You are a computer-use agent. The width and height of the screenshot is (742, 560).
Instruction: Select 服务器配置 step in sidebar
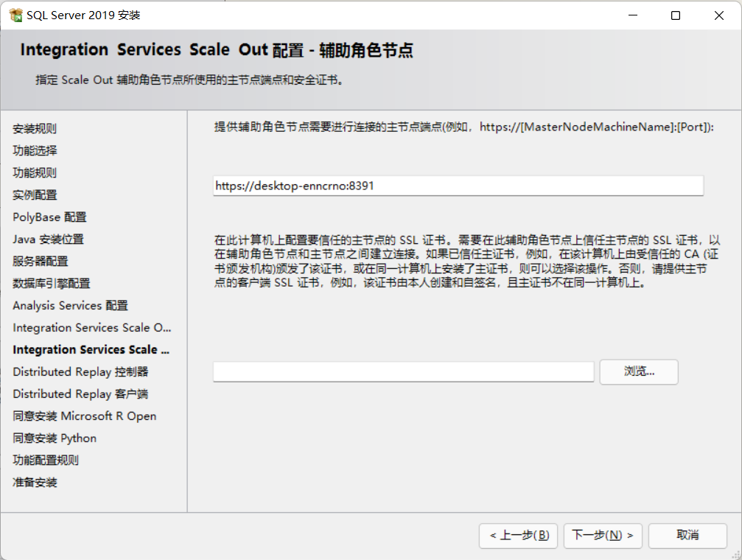tap(41, 261)
